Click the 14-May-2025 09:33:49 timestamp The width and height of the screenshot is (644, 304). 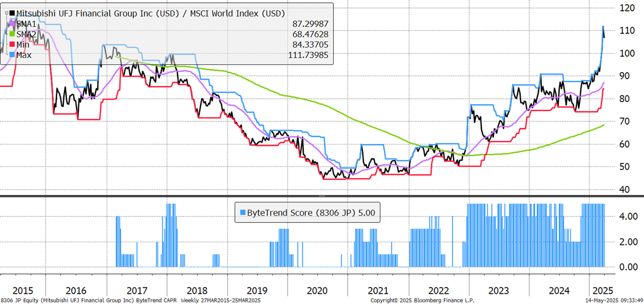click(x=613, y=300)
